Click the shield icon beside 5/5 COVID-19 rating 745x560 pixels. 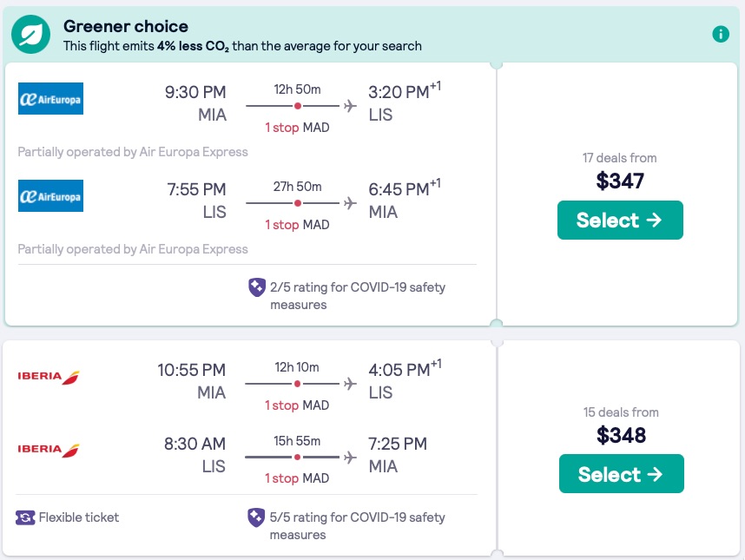257,517
